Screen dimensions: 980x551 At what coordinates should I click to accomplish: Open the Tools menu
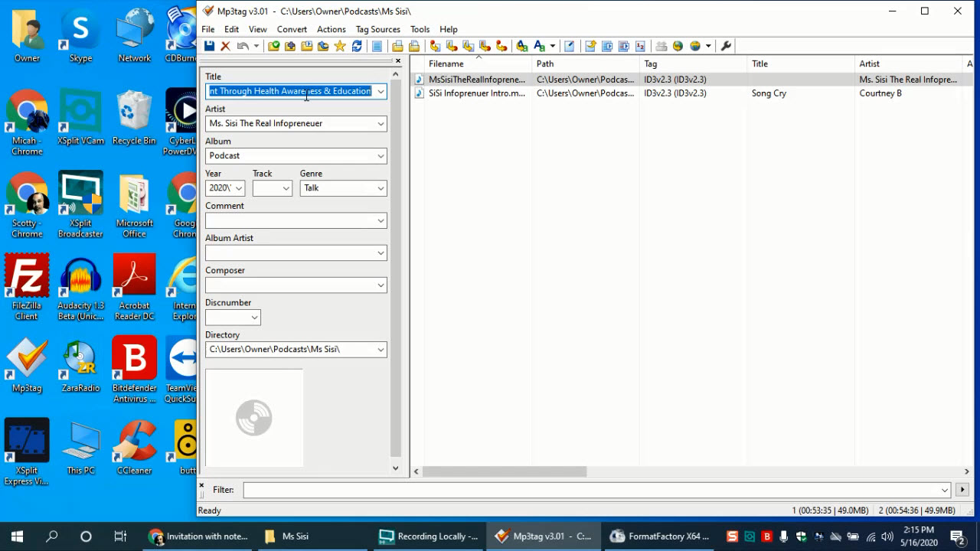420,29
